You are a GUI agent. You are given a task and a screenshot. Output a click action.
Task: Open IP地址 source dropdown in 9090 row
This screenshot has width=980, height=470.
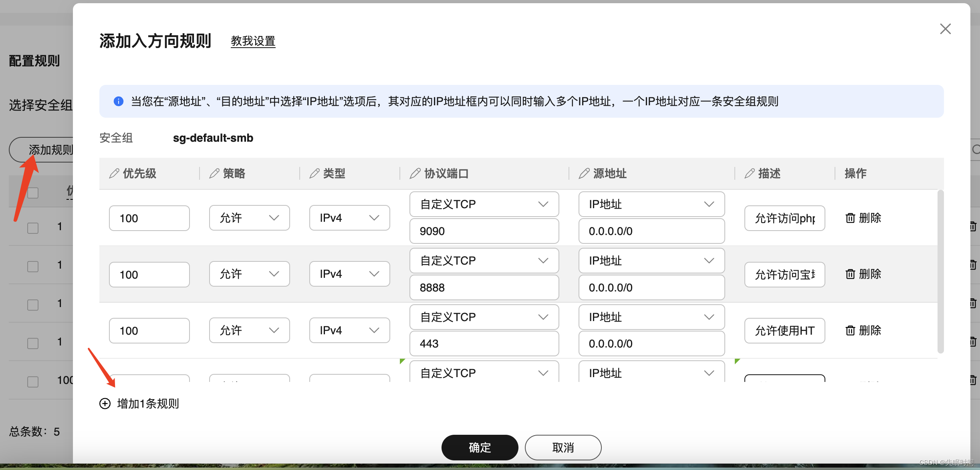tap(652, 204)
